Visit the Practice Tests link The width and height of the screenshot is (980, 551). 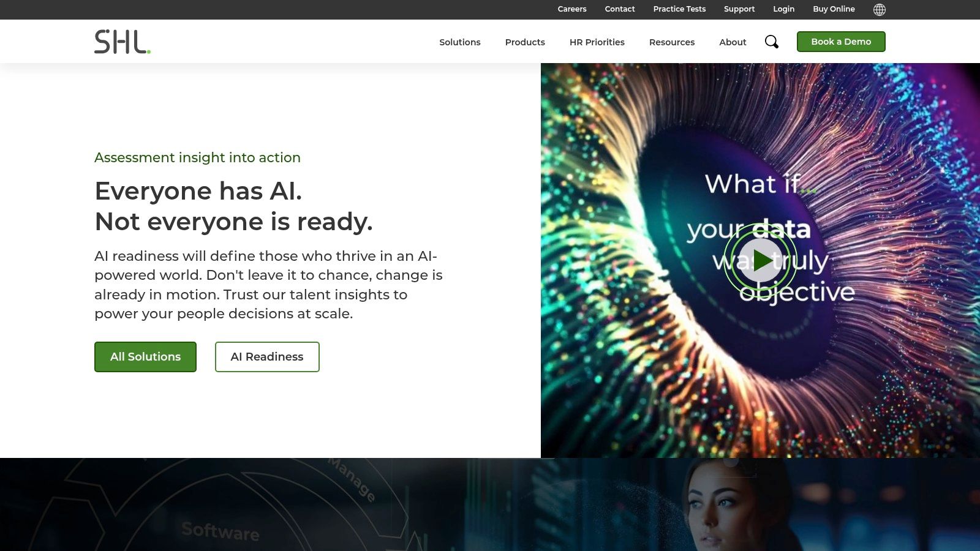coord(679,9)
